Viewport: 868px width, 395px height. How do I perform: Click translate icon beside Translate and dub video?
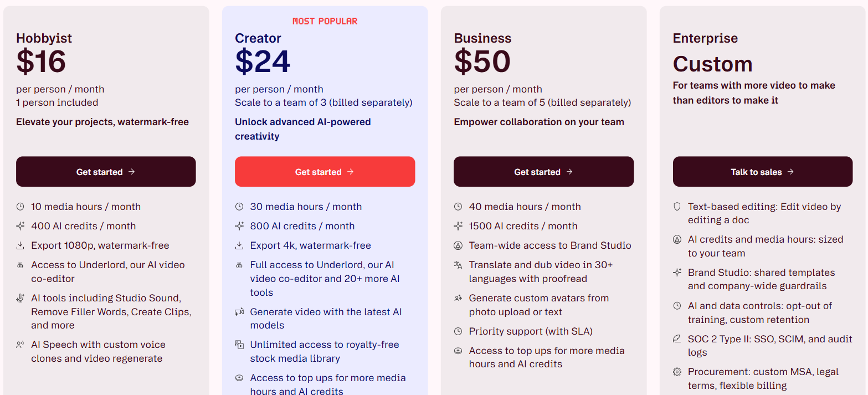tap(458, 265)
